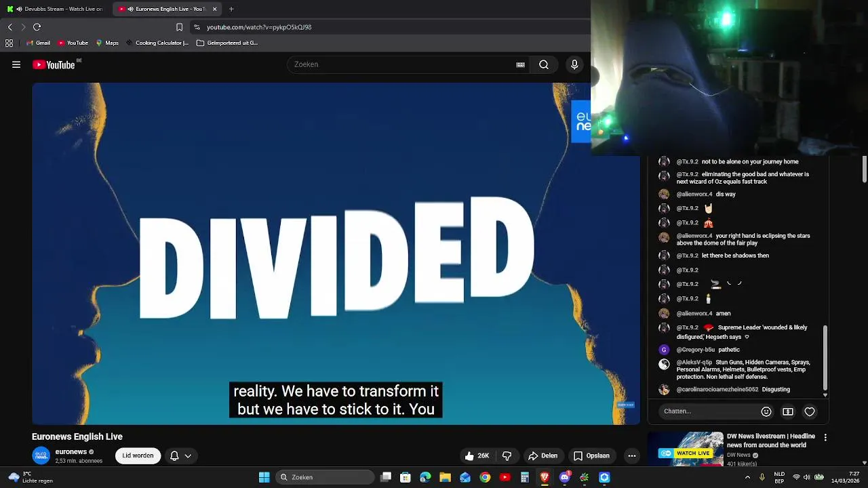Open more actions ellipsis under video
Screen dimensions: 868x488
coord(632,456)
